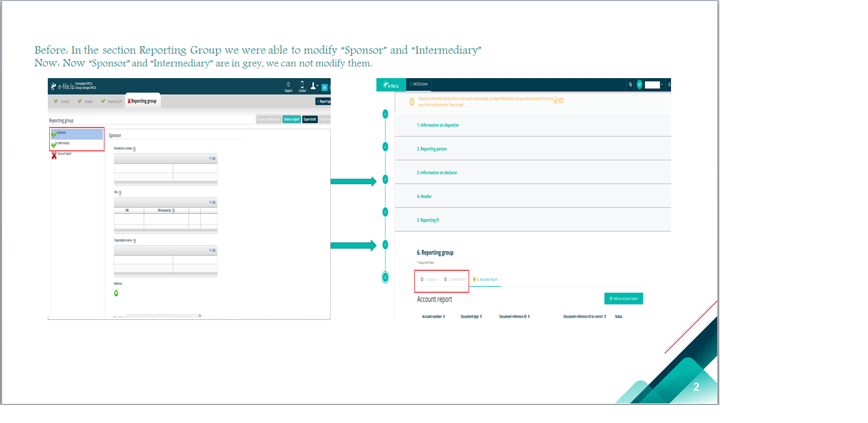The height and width of the screenshot is (423, 868).
Task: Select the Account report item with red cross
Action: [62, 155]
